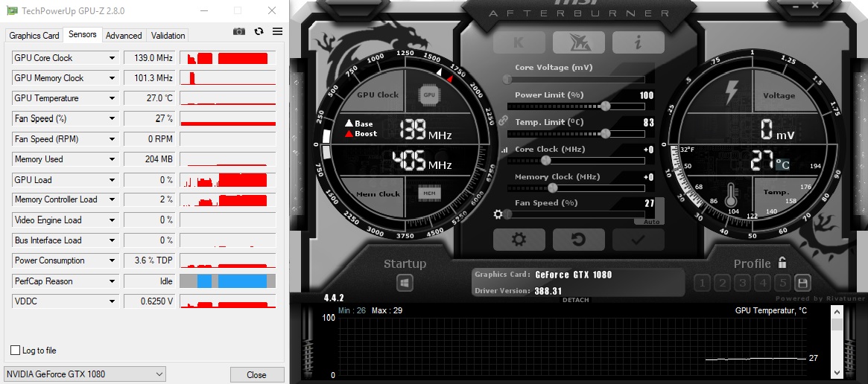Click the voltage/frequency curve bars icon
This screenshot has width=868, height=384.
[x=504, y=150]
